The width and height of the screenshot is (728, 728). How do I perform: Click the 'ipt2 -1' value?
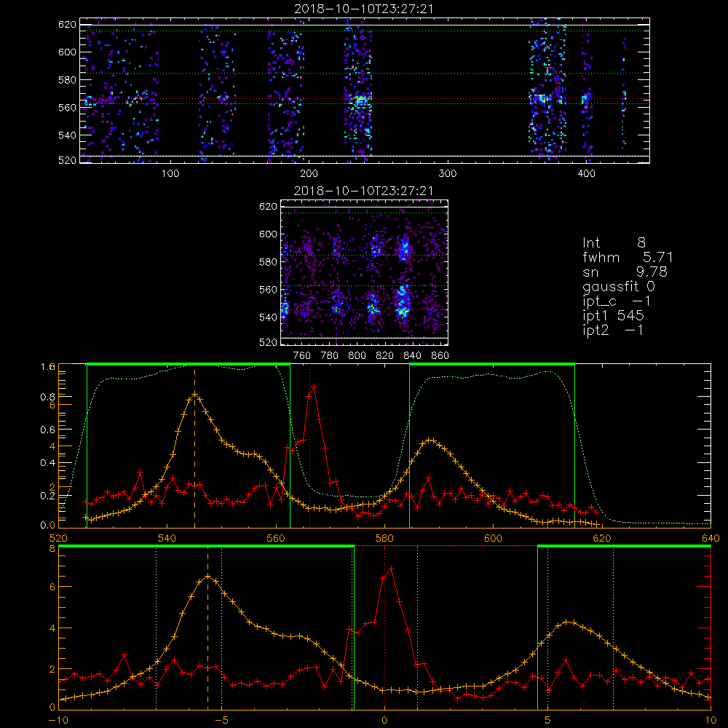613,330
